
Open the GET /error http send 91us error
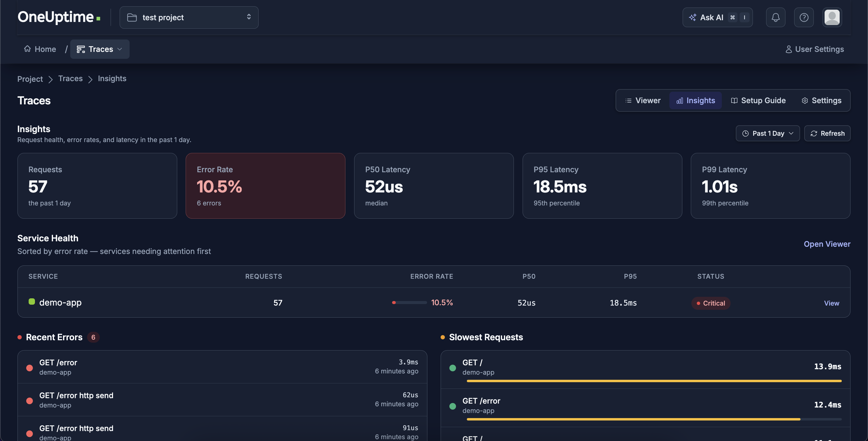[x=222, y=429]
